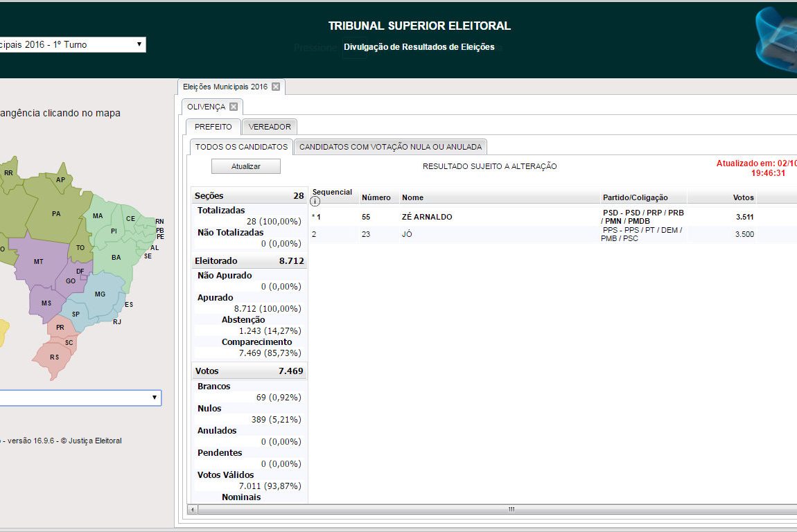Select the Todos os Candidatos tab

pos(241,147)
